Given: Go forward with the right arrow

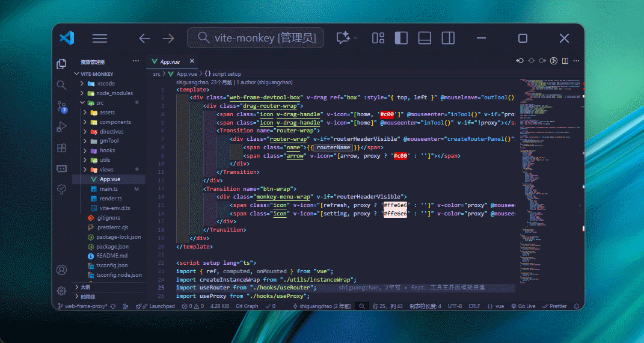Looking at the screenshot, I should [168, 39].
